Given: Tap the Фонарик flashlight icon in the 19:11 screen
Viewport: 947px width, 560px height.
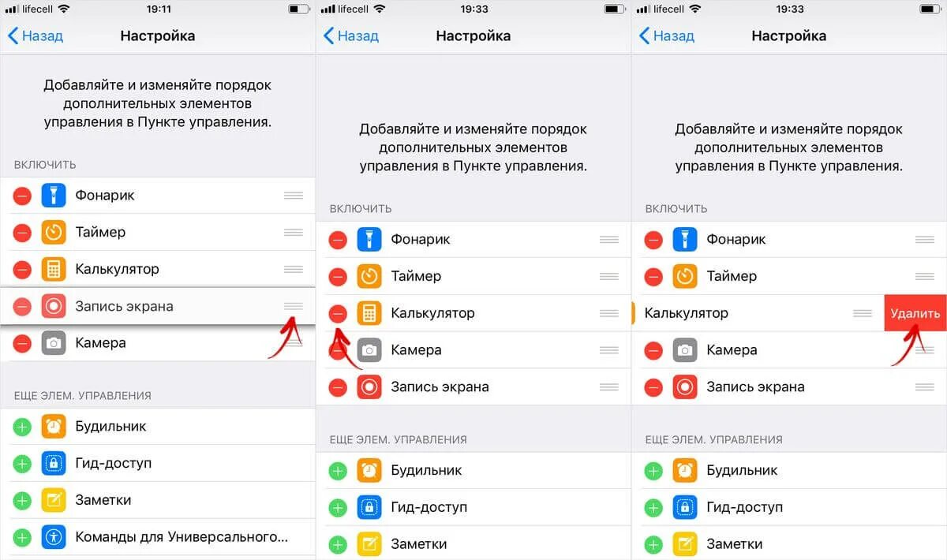Looking at the screenshot, I should click(x=54, y=195).
